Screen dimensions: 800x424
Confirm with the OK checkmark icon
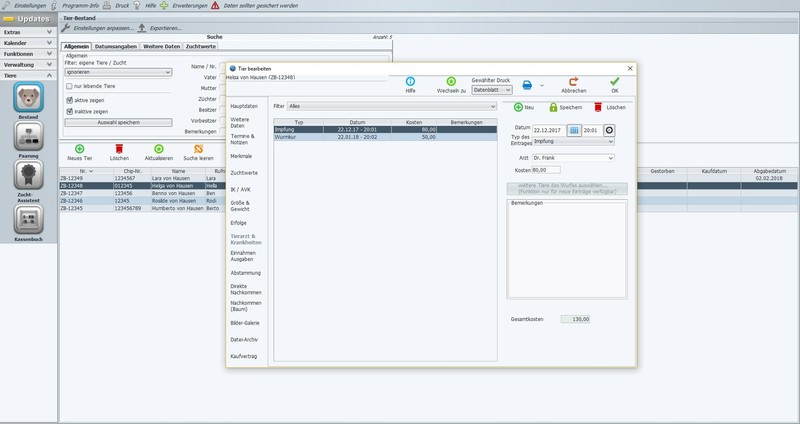click(614, 82)
